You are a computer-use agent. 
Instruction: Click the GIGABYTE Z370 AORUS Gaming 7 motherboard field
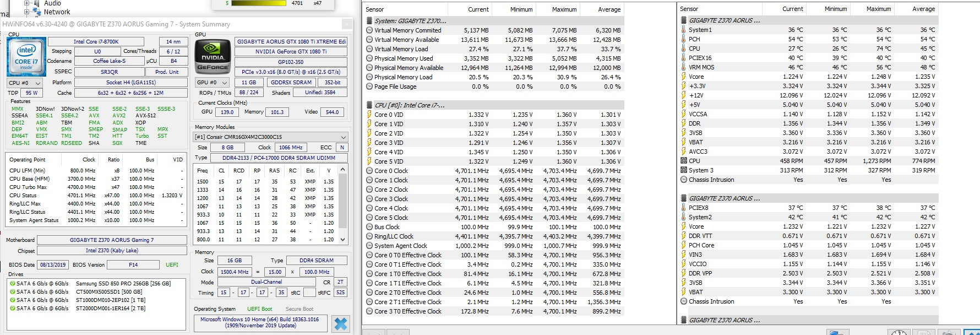point(112,240)
